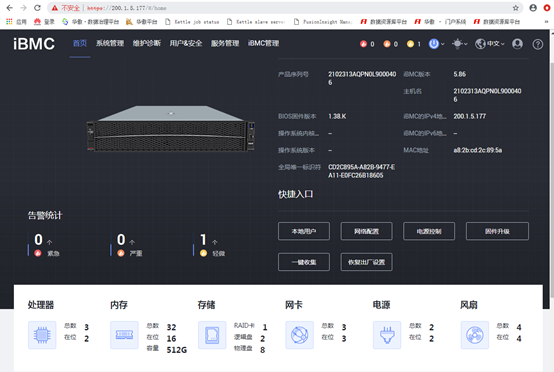Click the minor alarm yellow icon in header
Screen dimensions: 554x372
[x=410, y=44]
